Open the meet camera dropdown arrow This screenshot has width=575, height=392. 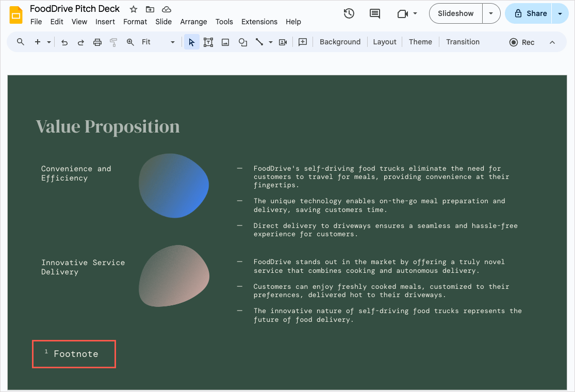click(x=415, y=13)
